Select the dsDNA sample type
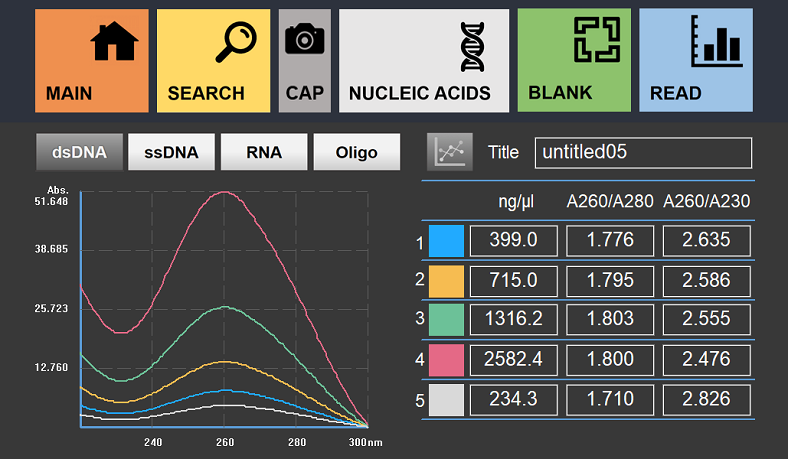The width and height of the screenshot is (788, 459). pyautogui.click(x=79, y=152)
